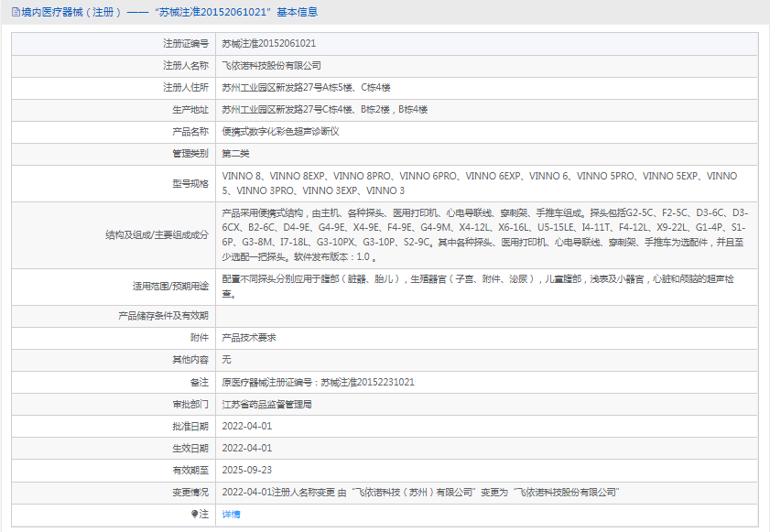
Task: Click the registrant address ending in A栋5楼、C栋4楼
Action: pyautogui.click(x=306, y=88)
